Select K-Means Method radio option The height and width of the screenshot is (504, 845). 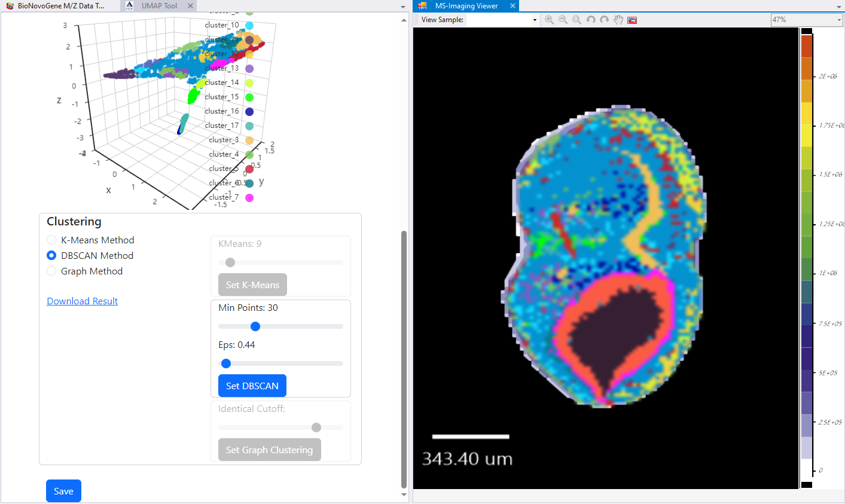point(51,240)
